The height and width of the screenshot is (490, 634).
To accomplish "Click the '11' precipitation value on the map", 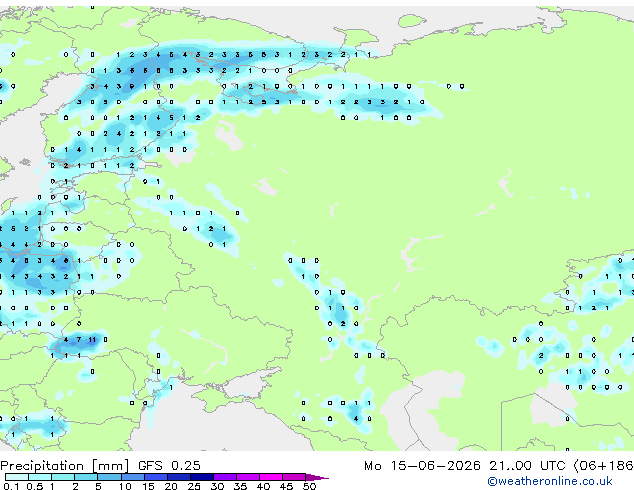I will pos(93,340).
